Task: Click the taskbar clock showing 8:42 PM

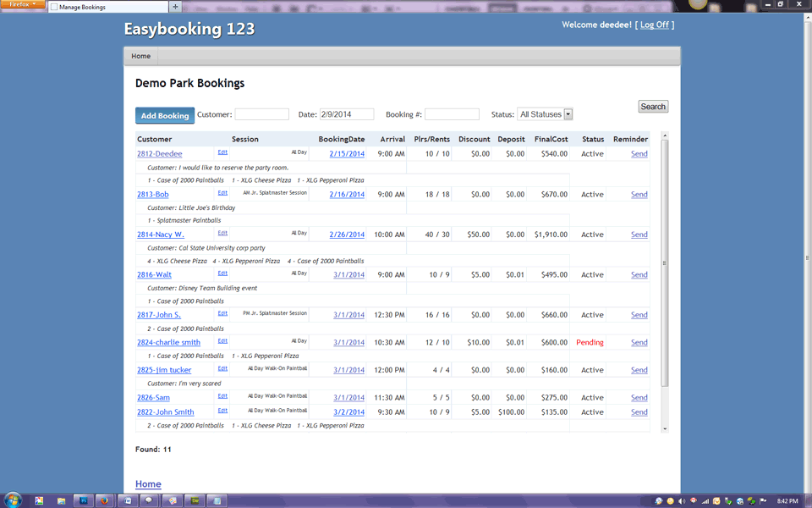Action: click(787, 501)
